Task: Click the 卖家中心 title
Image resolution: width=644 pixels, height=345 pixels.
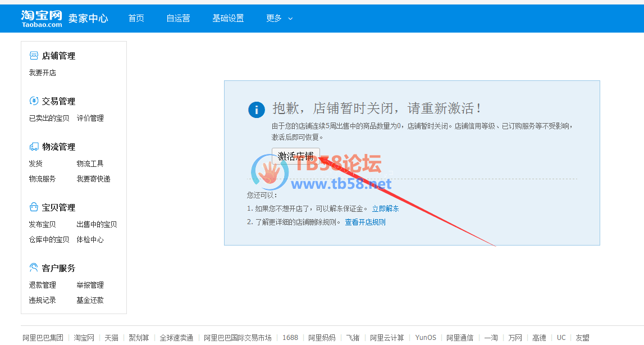Action: click(88, 18)
